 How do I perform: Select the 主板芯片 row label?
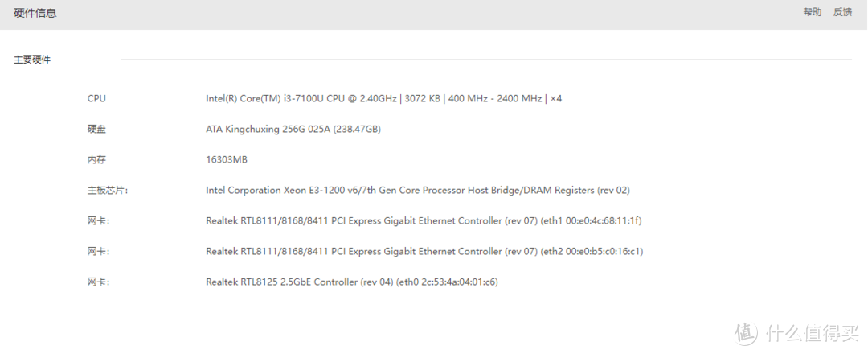click(x=108, y=190)
